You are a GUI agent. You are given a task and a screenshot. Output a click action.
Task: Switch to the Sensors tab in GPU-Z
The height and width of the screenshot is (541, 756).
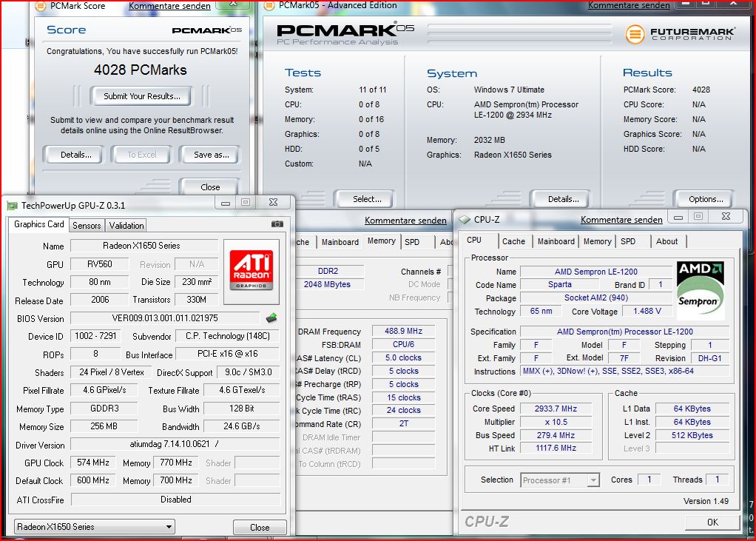[x=87, y=225]
